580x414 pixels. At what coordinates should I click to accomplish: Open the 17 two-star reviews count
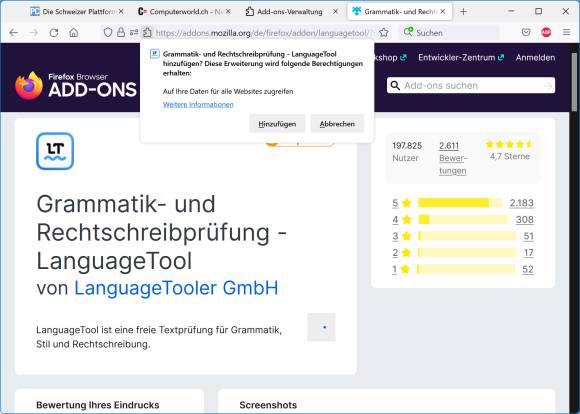click(x=529, y=253)
